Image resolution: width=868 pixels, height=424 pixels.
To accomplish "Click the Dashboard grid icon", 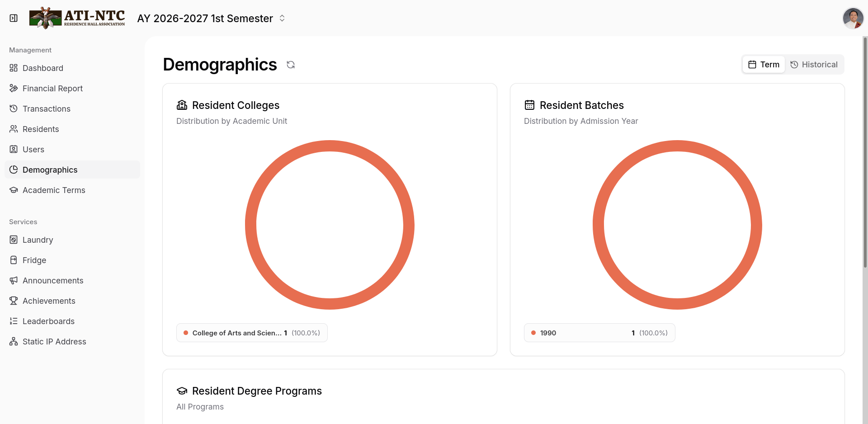I will point(14,68).
